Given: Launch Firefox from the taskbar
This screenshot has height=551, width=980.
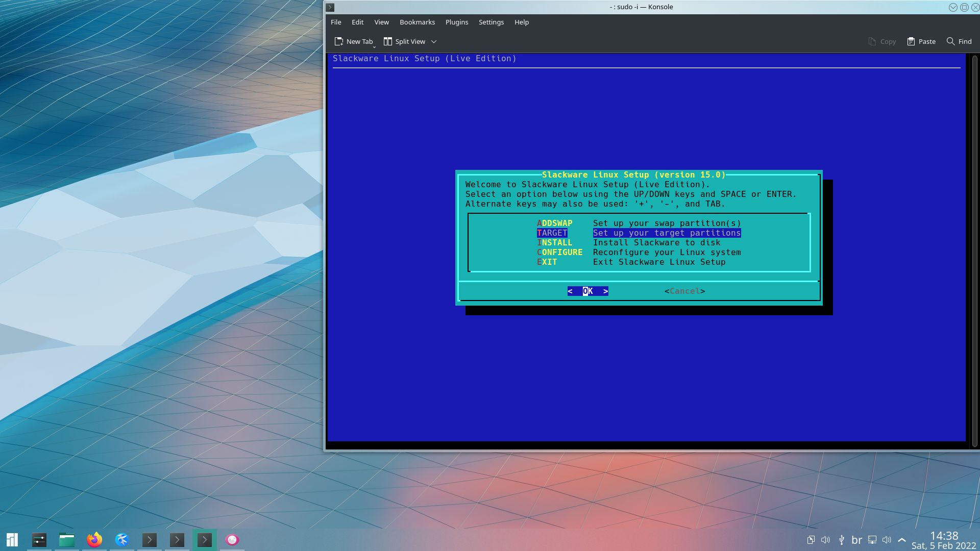Looking at the screenshot, I should pyautogui.click(x=94, y=540).
